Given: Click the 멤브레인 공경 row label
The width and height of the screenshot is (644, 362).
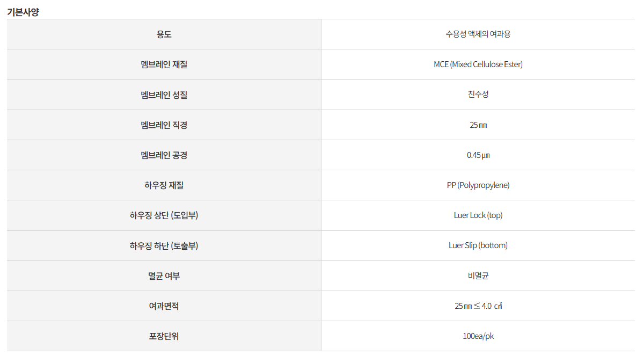Looking at the screenshot, I should [164, 155].
